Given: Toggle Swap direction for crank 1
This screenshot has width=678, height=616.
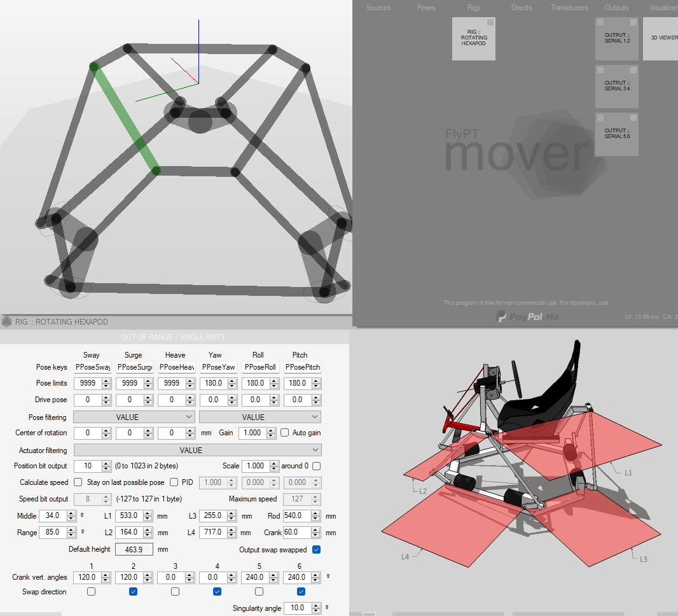Looking at the screenshot, I should [91, 591].
